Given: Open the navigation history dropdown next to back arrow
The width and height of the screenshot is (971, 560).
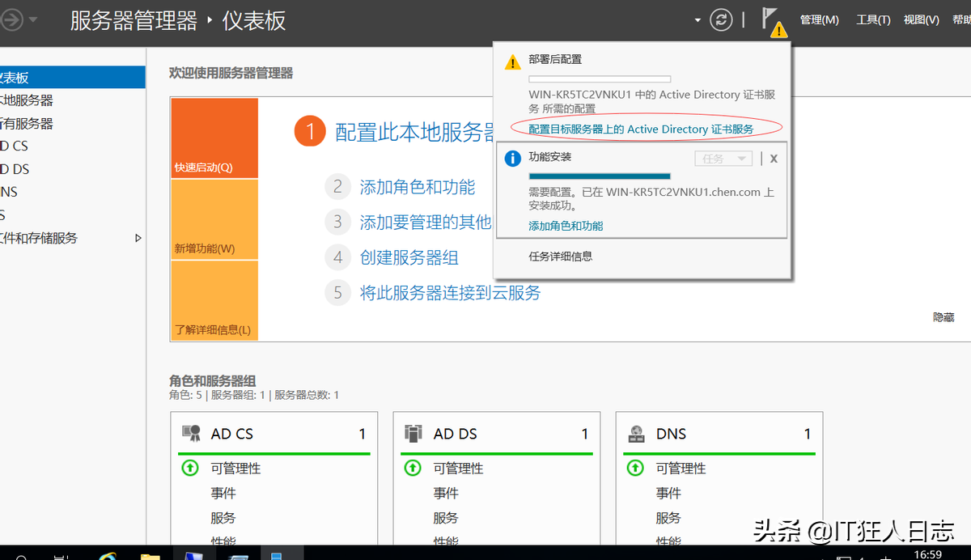Looking at the screenshot, I should [x=33, y=19].
